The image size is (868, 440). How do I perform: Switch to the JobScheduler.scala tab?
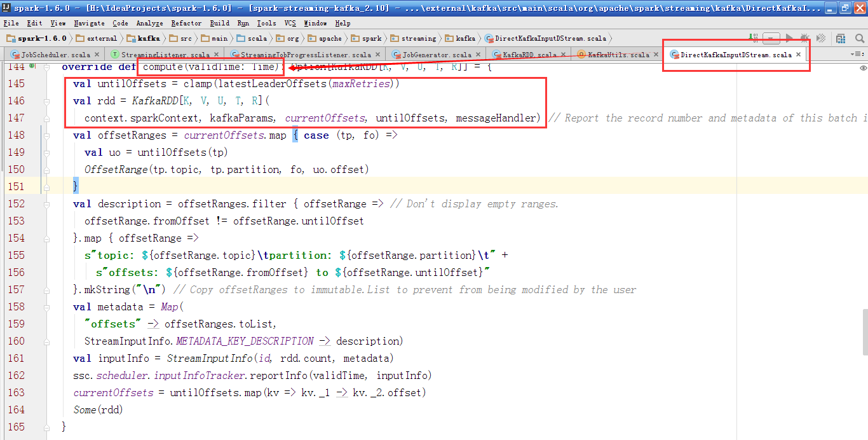tap(55, 55)
